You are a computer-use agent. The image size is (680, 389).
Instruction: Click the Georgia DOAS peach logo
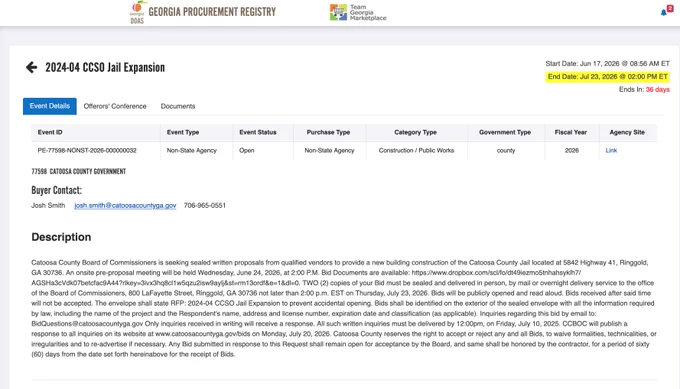tap(137, 13)
